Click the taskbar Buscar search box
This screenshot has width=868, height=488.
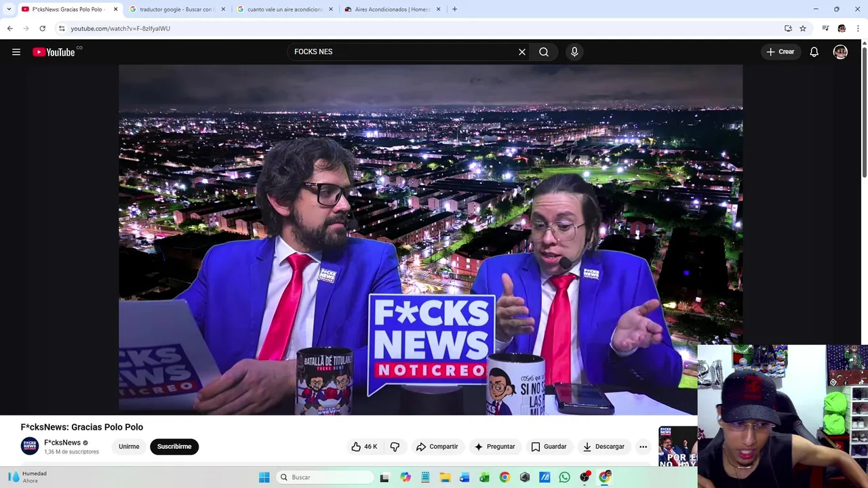[325, 477]
